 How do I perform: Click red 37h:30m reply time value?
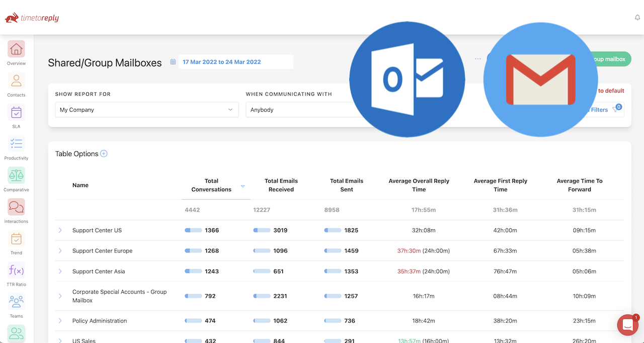(409, 251)
